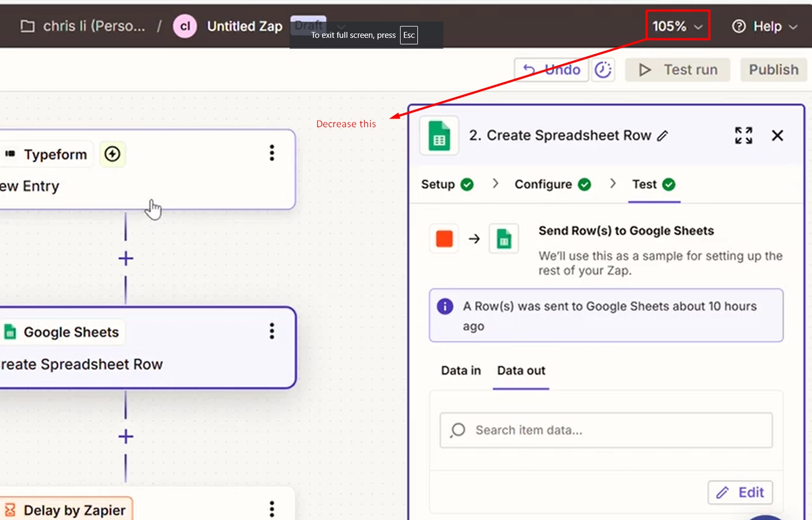The image size is (812, 520).
Task: Expand the panel to full screen
Action: click(x=743, y=135)
